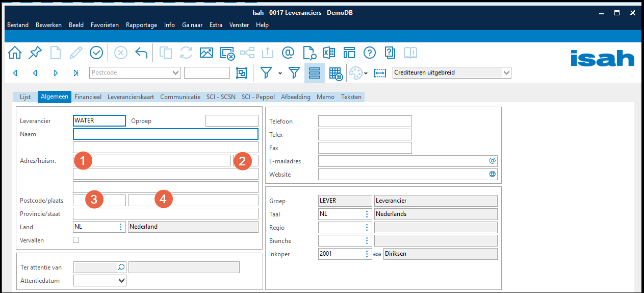Expand the Crediteuren uitgebreid dropdown
The width and height of the screenshot is (644, 293).
[x=506, y=72]
